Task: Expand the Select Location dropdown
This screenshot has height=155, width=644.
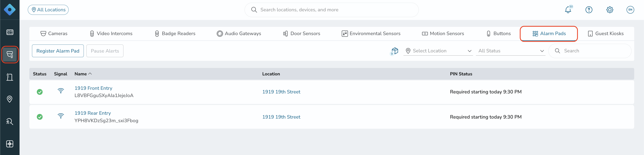Action: pos(438,51)
